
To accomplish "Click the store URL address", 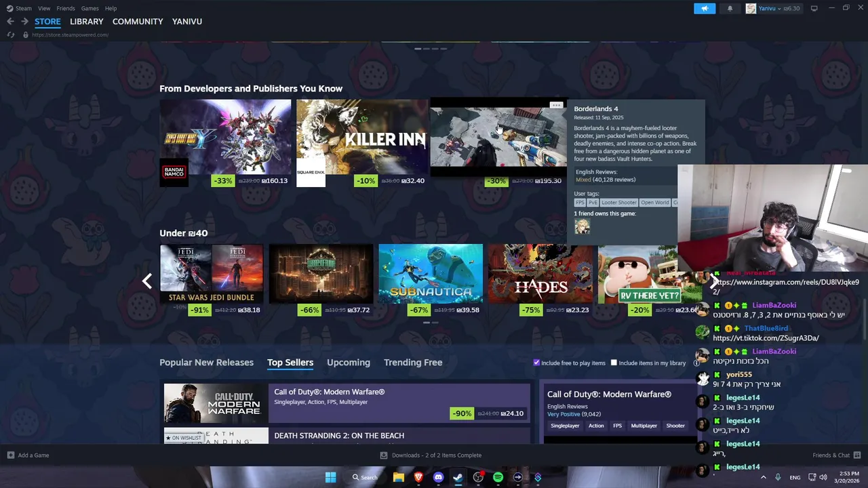I will 70,35.
